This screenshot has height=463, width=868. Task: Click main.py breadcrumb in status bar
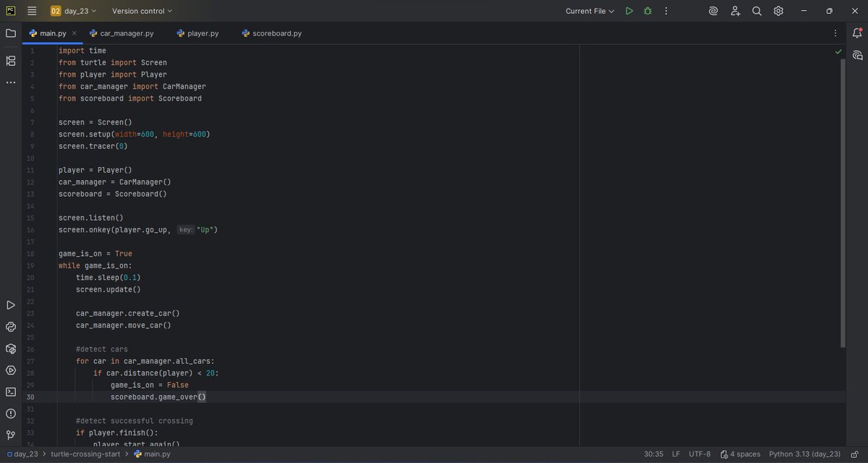tap(152, 454)
